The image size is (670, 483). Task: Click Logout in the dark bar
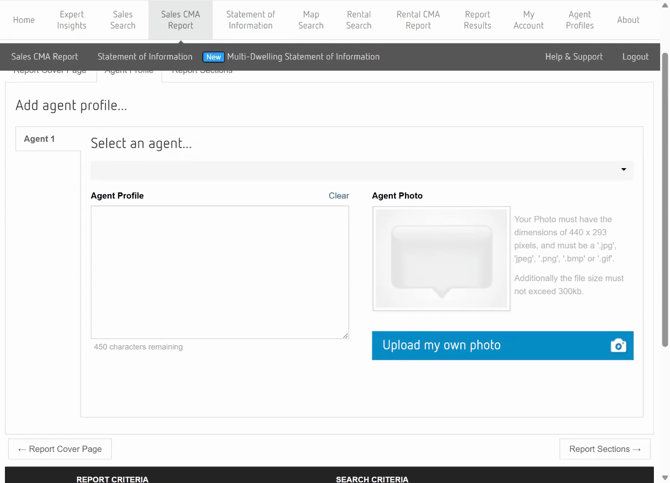(635, 57)
